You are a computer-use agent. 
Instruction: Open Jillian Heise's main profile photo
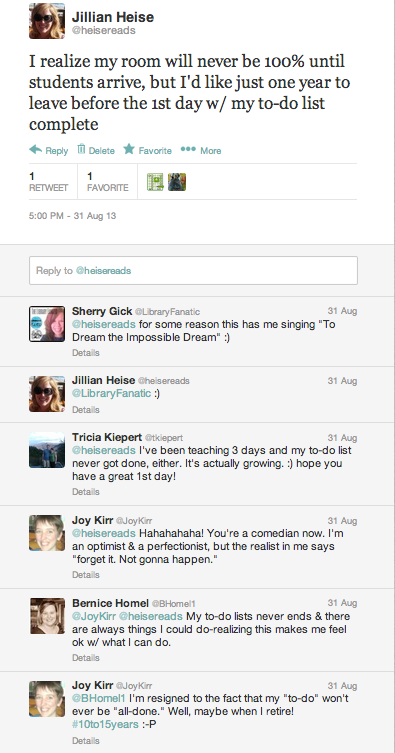coord(47,20)
